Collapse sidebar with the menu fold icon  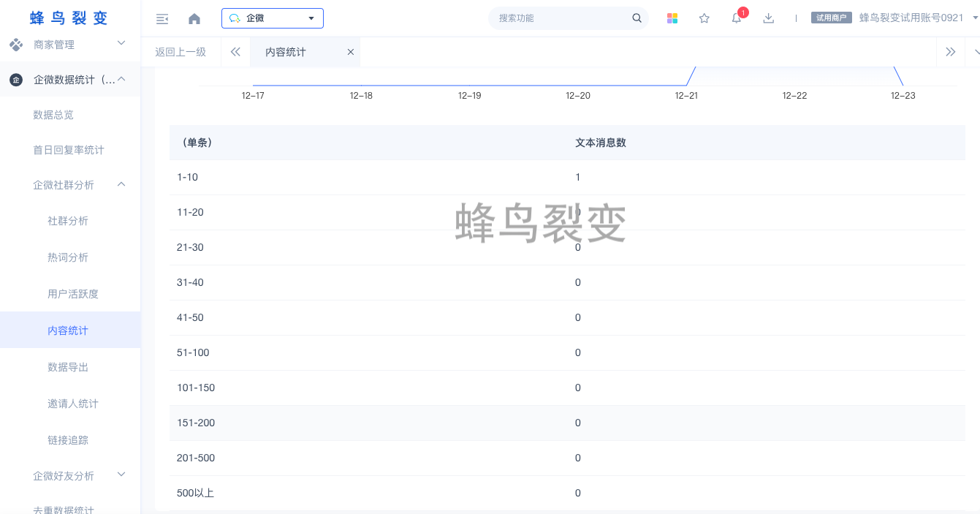point(162,18)
